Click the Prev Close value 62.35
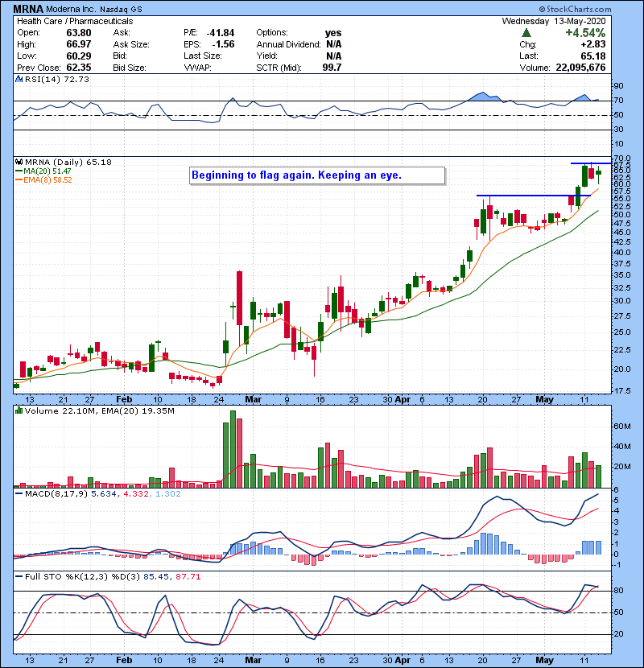Viewport: 644px width, 668px height. (x=79, y=68)
